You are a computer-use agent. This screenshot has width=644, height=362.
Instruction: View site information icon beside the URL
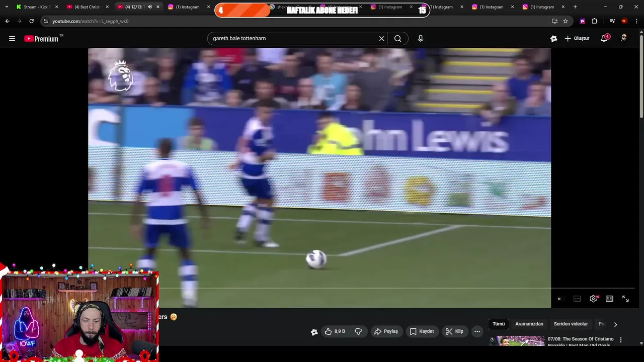tap(46, 21)
